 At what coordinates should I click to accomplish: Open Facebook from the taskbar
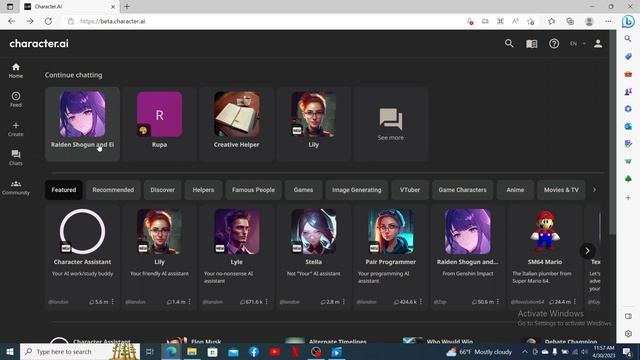point(253,352)
